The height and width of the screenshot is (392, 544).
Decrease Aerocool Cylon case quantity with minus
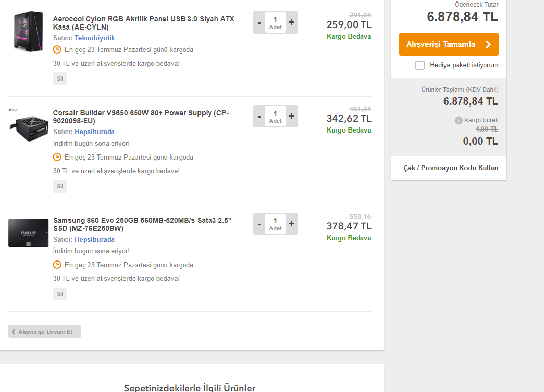(x=259, y=23)
